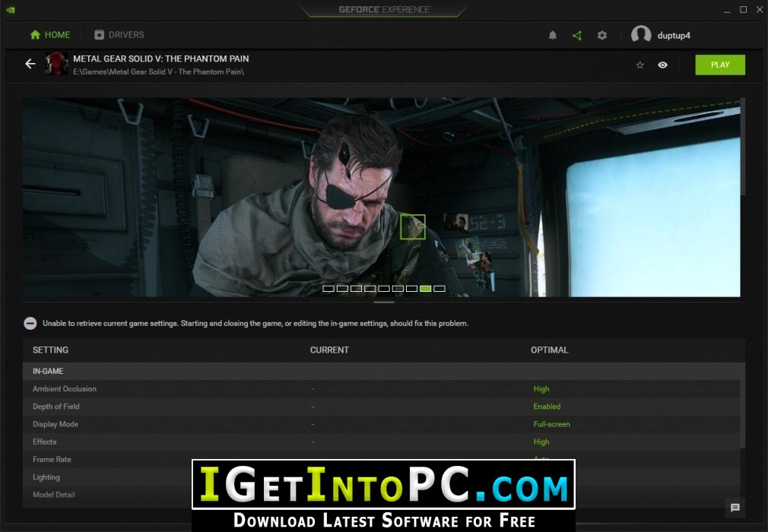The height and width of the screenshot is (532, 768).
Task: Open the share icon in header
Action: [577, 36]
